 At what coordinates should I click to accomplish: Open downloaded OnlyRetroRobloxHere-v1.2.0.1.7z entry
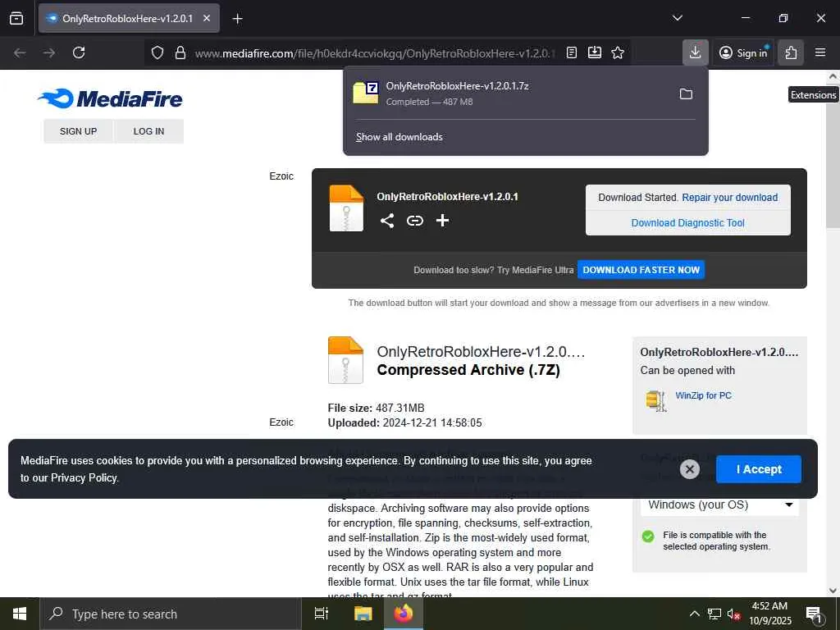(509, 94)
